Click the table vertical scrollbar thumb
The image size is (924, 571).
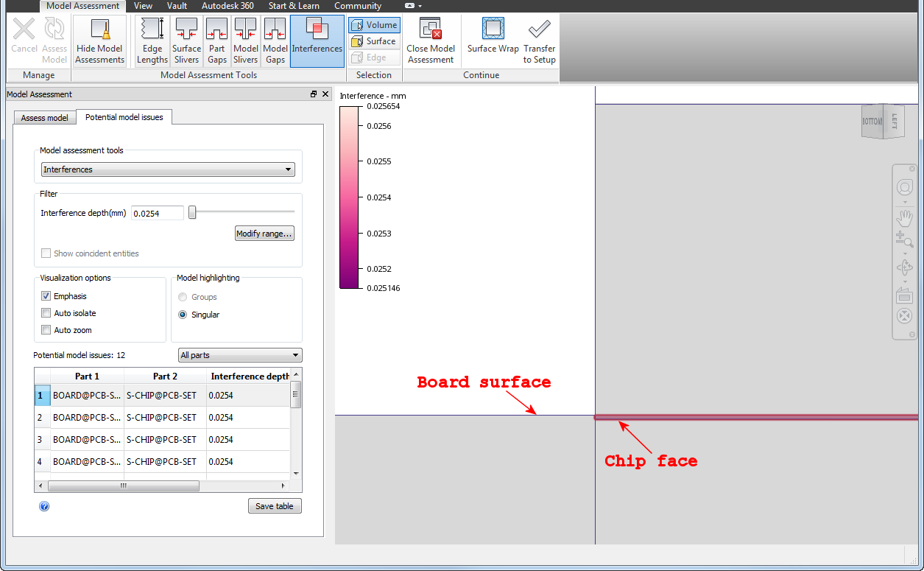[x=296, y=394]
